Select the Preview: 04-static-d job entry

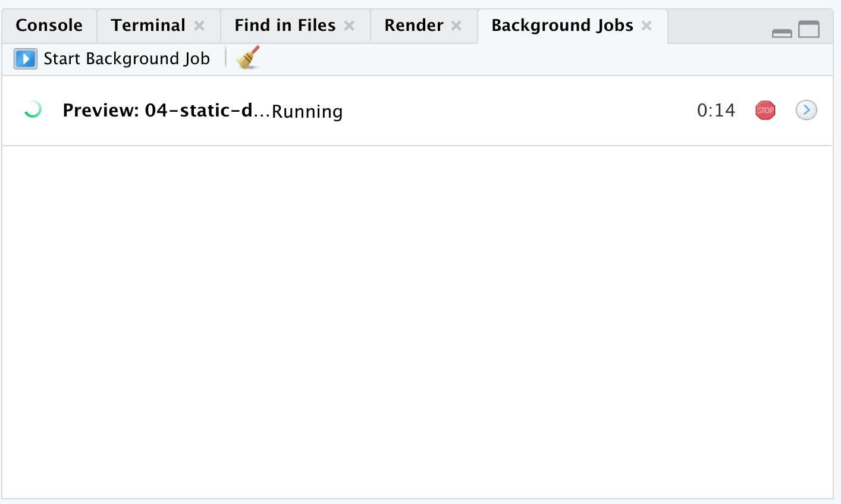coord(158,111)
